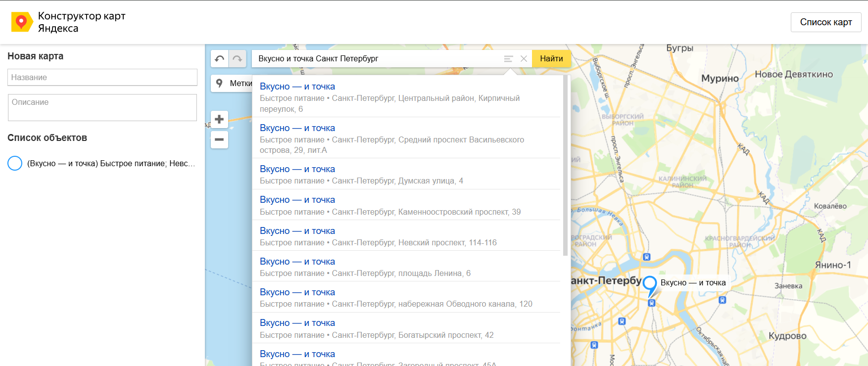
Task: Click the Вкусно — и точка placemark label on map
Action: pos(693,283)
